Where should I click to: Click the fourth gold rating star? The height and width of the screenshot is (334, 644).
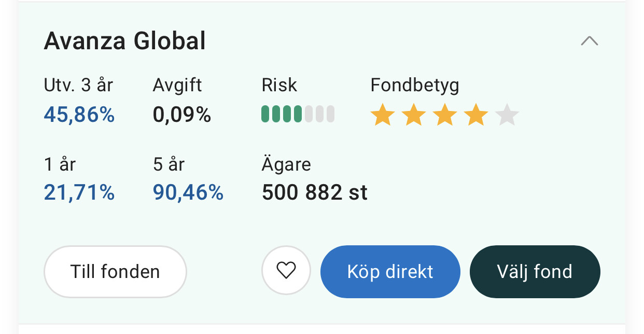coord(476,115)
